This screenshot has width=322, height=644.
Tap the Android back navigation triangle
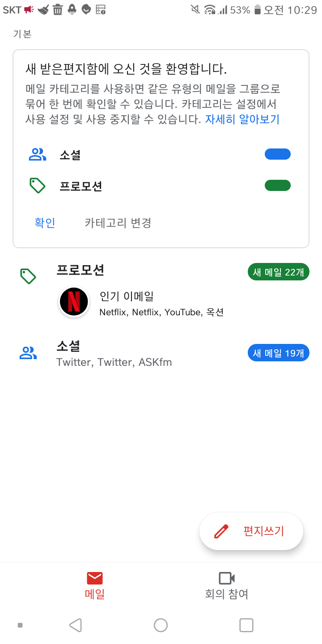coord(76,625)
